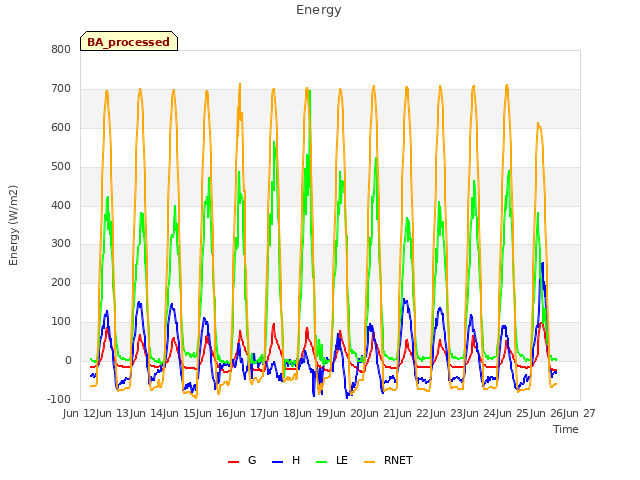640x480 pixels.
Task: Click the 0 y-axis tick label
Action: (x=68, y=360)
